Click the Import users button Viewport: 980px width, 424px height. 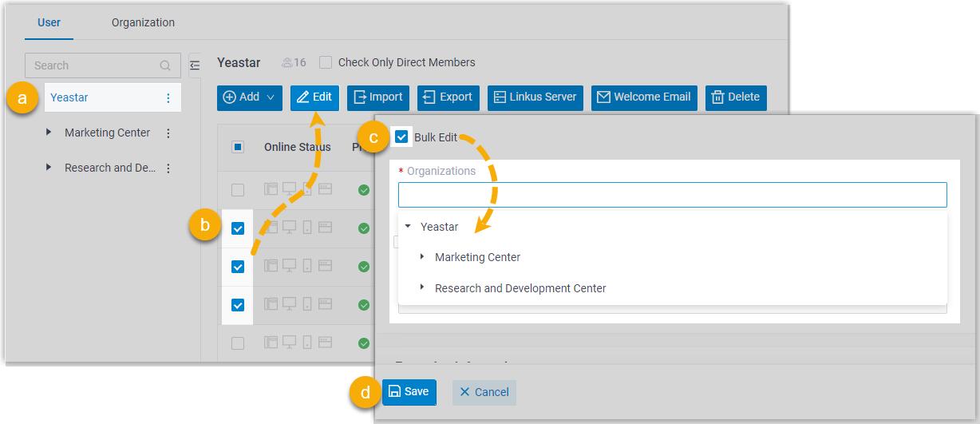[x=378, y=97]
